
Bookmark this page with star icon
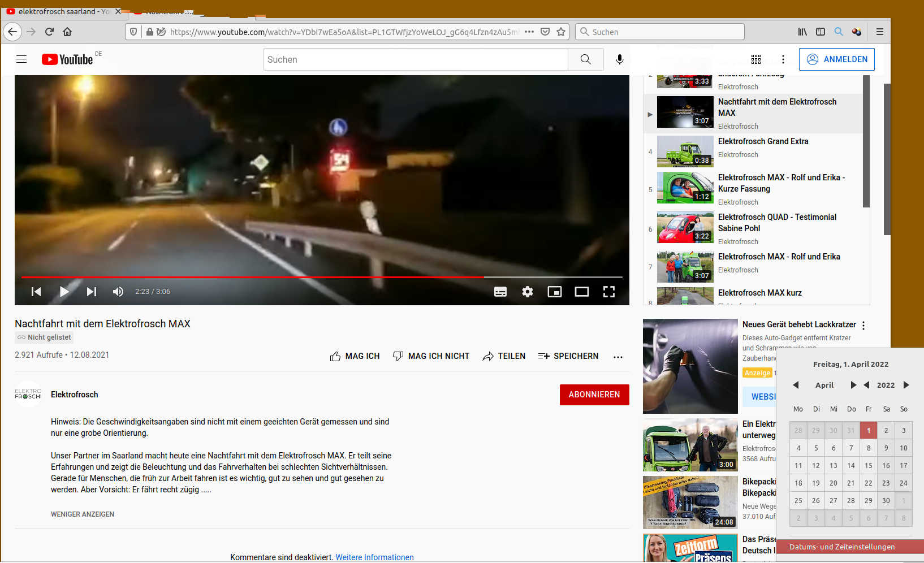tap(561, 32)
